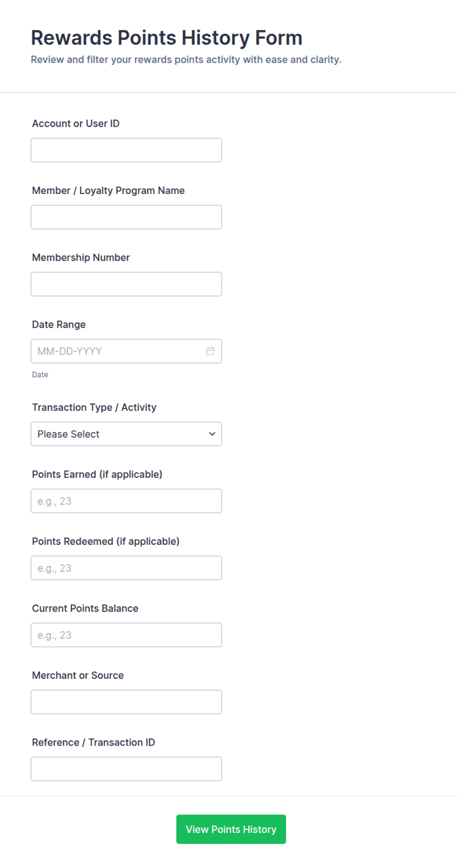Select the Points Redeemed input box
The height and width of the screenshot is (868, 457).
(126, 568)
